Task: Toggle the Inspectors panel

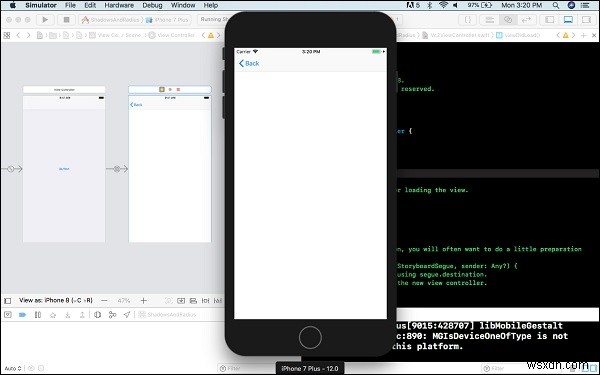Action: 586,20
